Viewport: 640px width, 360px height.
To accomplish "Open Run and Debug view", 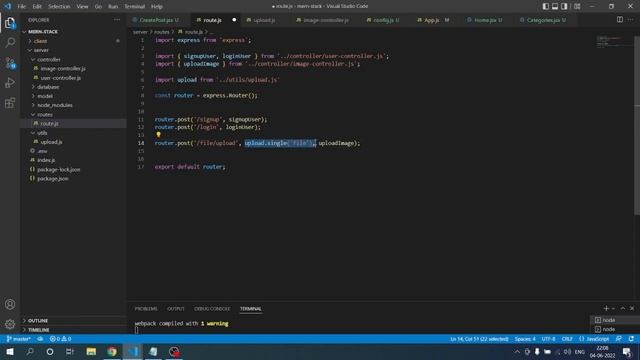I will tap(10, 83).
